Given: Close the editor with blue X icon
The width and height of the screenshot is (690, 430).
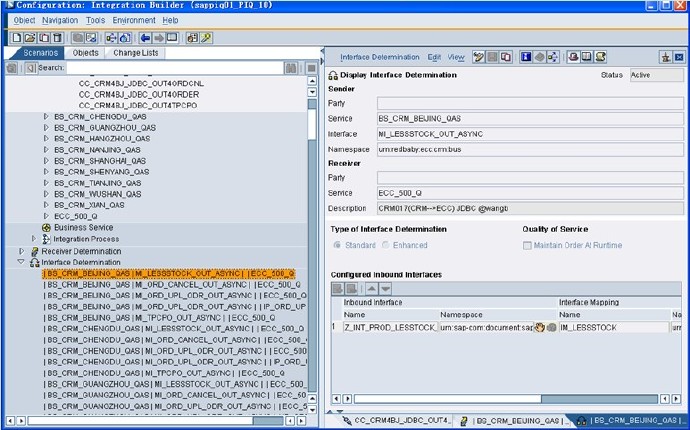Looking at the screenshot, I should [679, 57].
